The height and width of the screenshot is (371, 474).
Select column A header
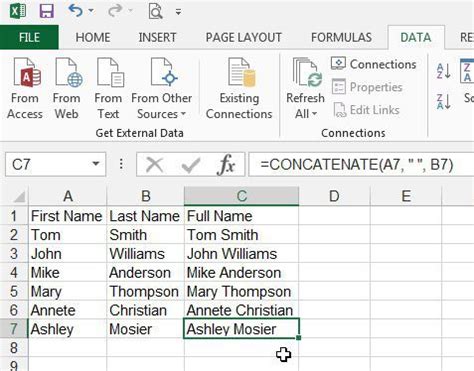[x=68, y=196]
